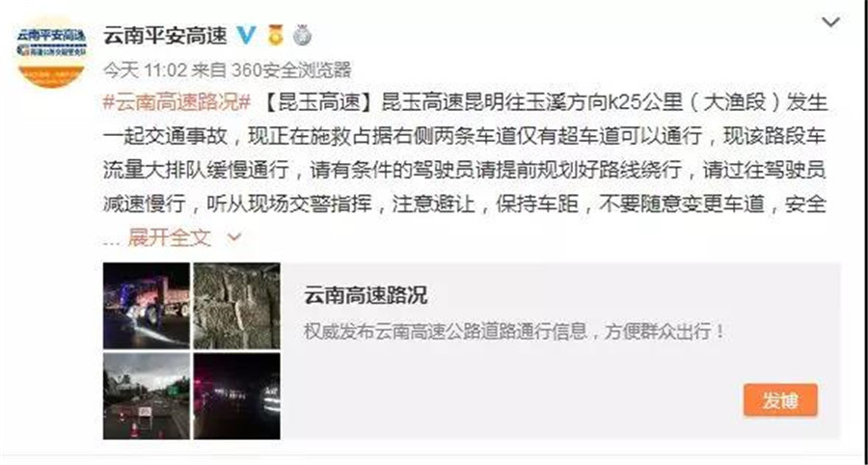Screen dimensions: 868x465
Task: Open the 云南平安高速 profile avatar
Action: point(51,51)
